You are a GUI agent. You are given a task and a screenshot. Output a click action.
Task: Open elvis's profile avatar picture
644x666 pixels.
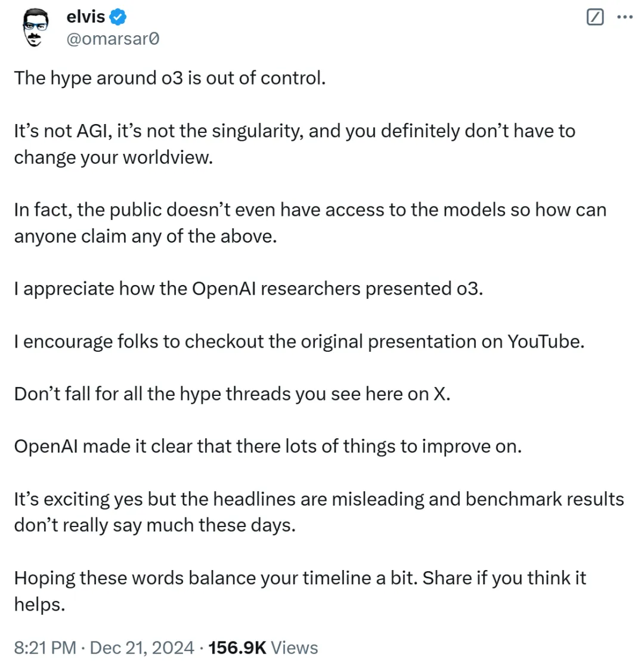(35, 27)
